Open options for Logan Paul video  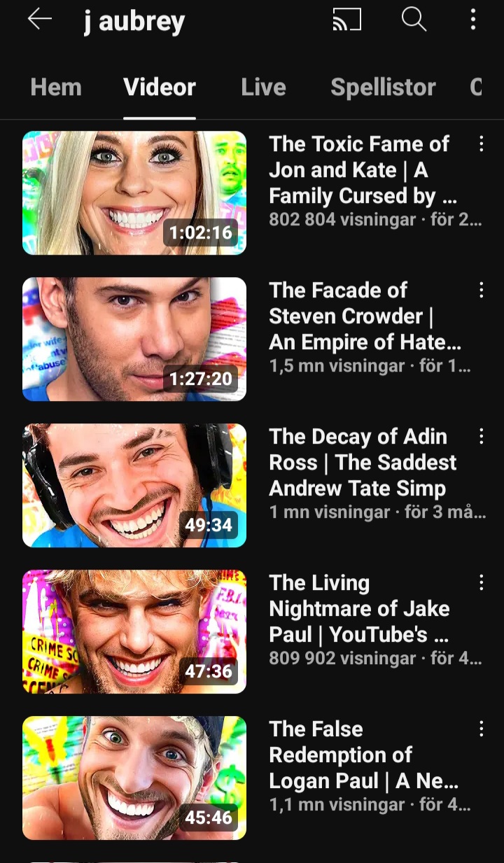tap(481, 729)
